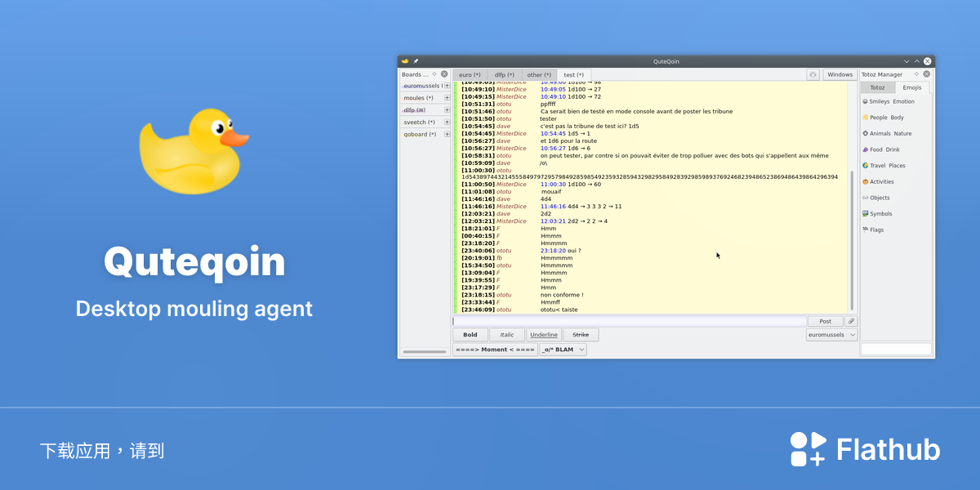
Task: Click the 'non conforme !' message
Action: pyautogui.click(x=562, y=296)
